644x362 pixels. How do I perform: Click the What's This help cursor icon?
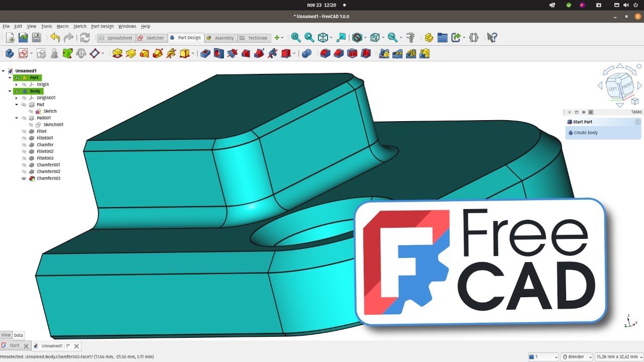pos(492,37)
